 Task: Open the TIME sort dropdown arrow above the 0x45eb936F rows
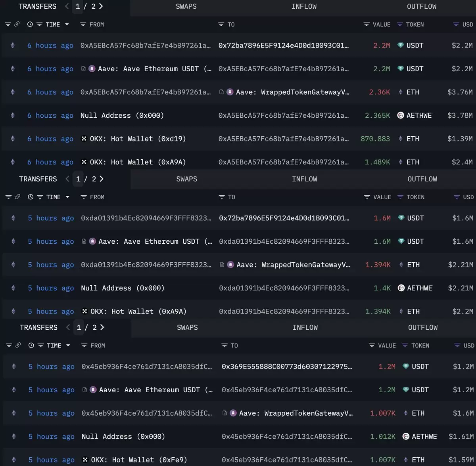coord(68,346)
